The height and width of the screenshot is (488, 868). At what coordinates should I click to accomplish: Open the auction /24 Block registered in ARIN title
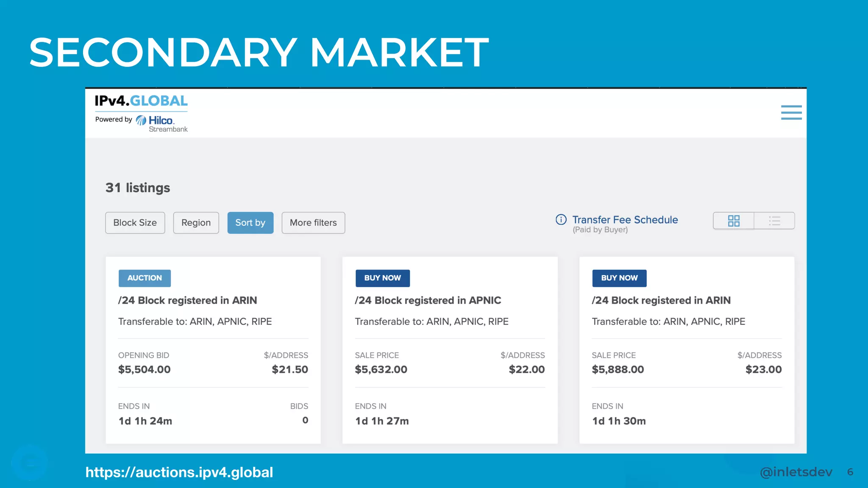[x=188, y=300]
